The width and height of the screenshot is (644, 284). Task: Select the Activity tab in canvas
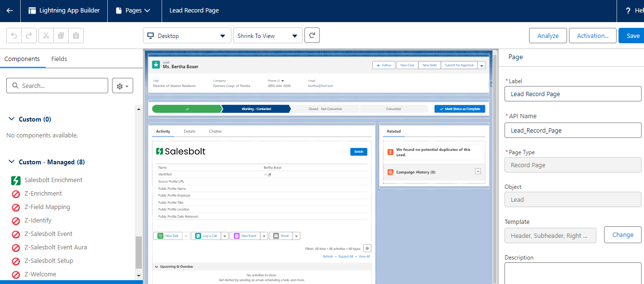[x=163, y=131]
